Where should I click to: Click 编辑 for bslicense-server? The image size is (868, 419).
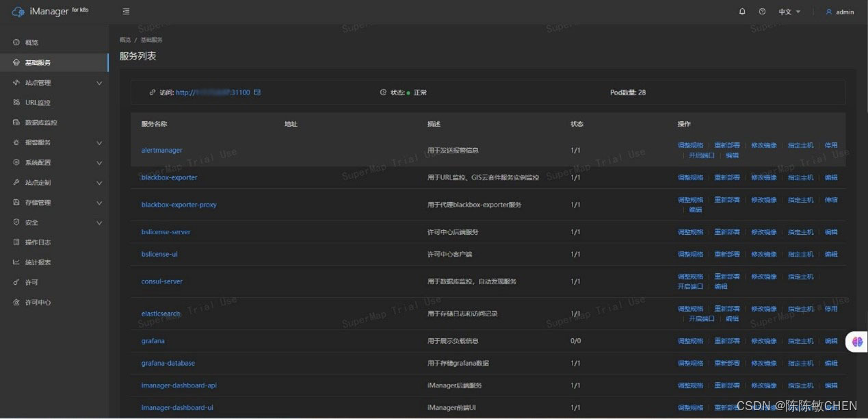coord(831,232)
